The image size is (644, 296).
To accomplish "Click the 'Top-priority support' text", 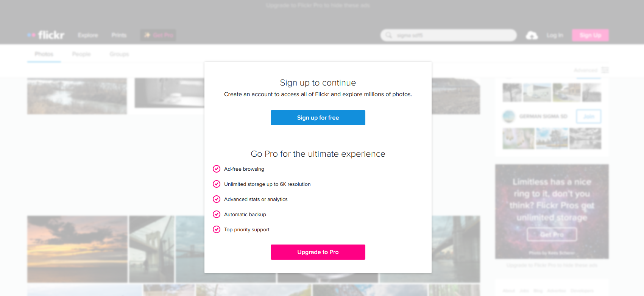I will point(247,230).
